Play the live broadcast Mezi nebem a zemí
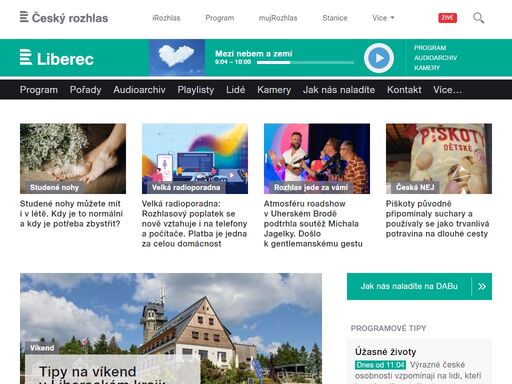Screen dimensions: 512x384 (x=379, y=58)
